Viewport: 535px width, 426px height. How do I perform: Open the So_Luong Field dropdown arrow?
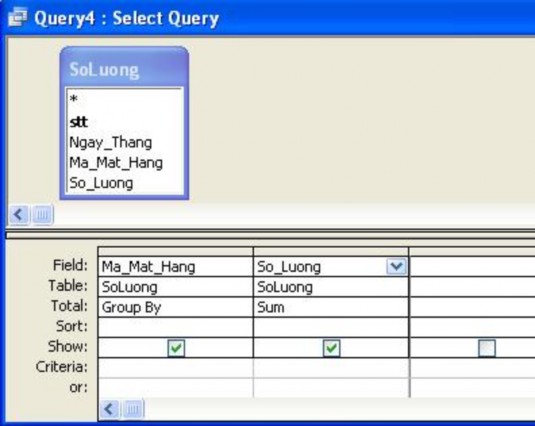pos(396,266)
